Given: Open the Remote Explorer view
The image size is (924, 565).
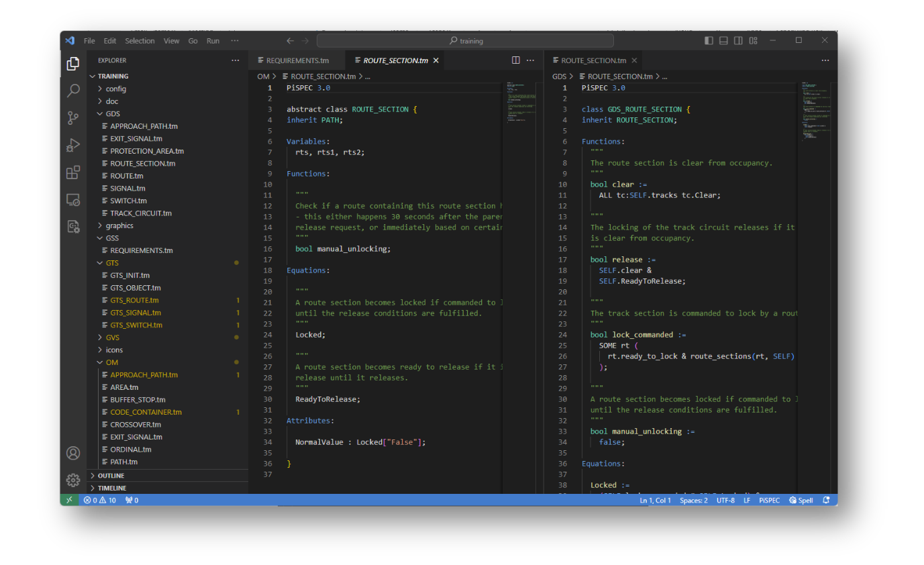Looking at the screenshot, I should coord(73,199).
